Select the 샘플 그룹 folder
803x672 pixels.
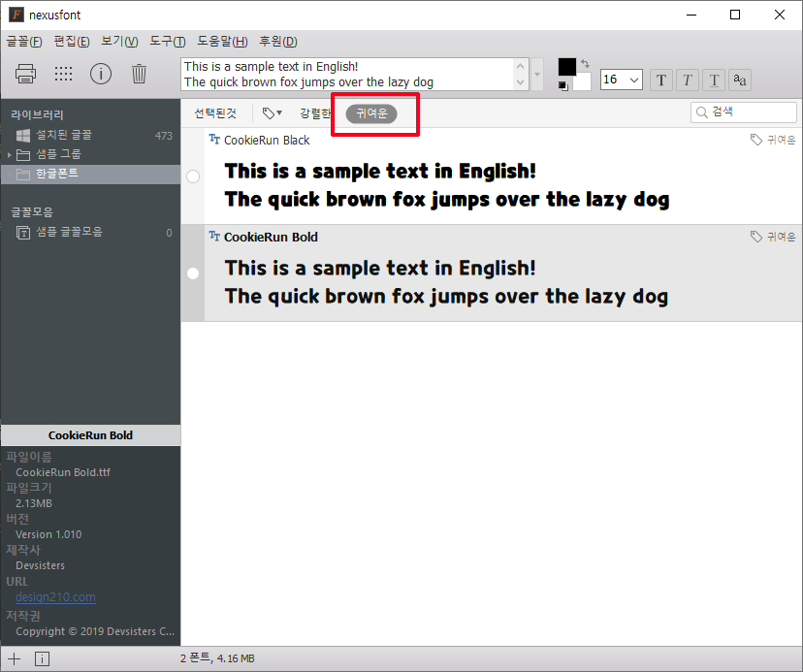coord(58,154)
